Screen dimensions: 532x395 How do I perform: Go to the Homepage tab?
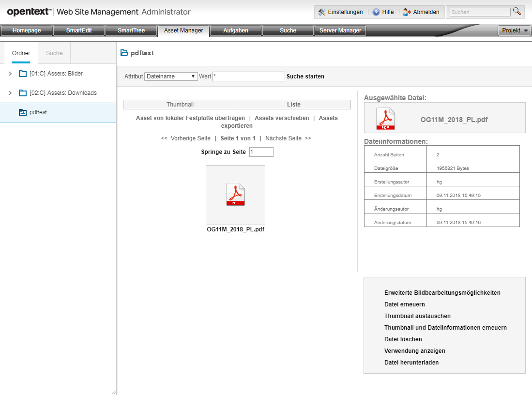(x=27, y=30)
